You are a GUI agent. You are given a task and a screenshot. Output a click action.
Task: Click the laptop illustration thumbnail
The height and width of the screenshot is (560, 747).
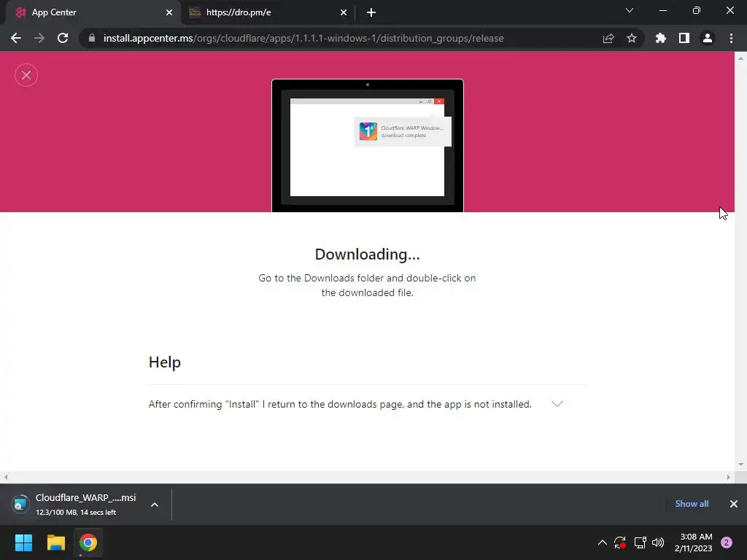point(368,145)
